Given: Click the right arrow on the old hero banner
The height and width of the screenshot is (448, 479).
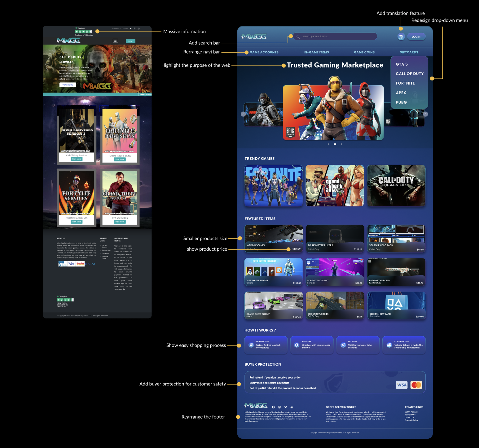Looking at the screenshot, I should [149, 68].
